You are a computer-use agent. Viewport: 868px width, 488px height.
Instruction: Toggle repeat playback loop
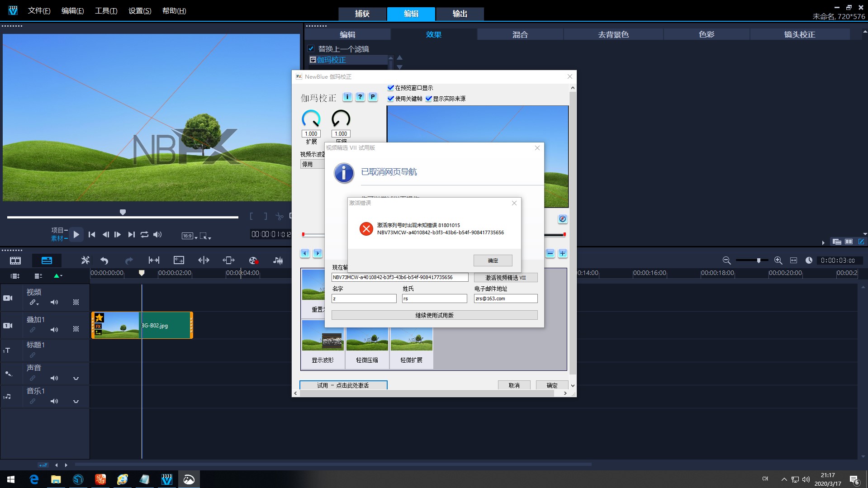coord(144,235)
